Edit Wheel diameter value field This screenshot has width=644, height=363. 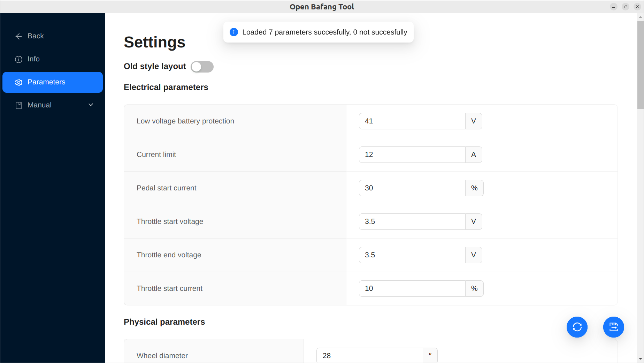(x=370, y=355)
